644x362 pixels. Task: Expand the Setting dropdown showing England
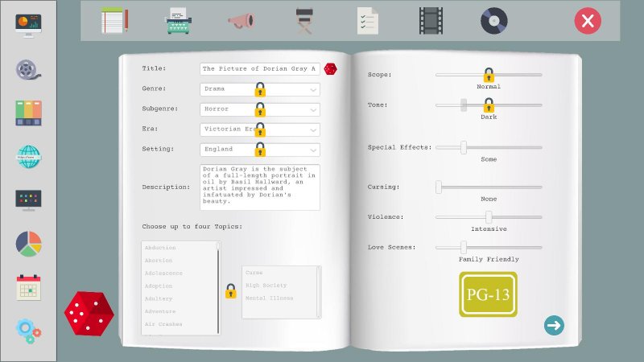259,150
